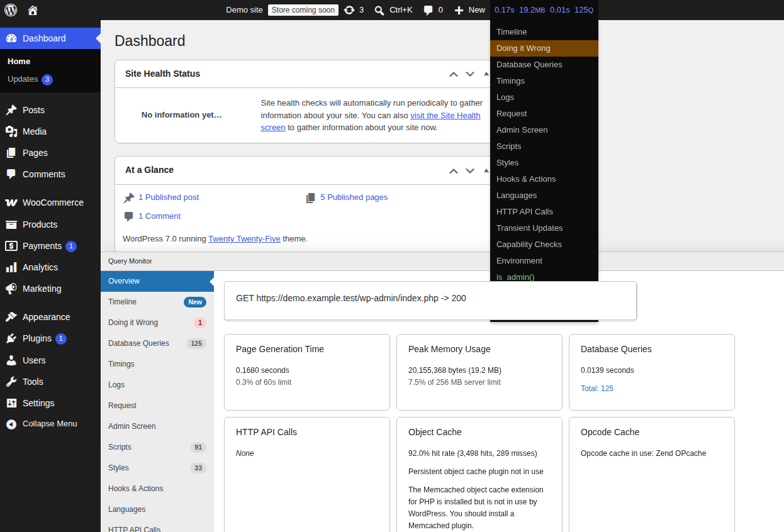Open Timeline tab in Query Monitor panel
Image resolution: width=784 pixels, height=532 pixels.
[157, 302]
